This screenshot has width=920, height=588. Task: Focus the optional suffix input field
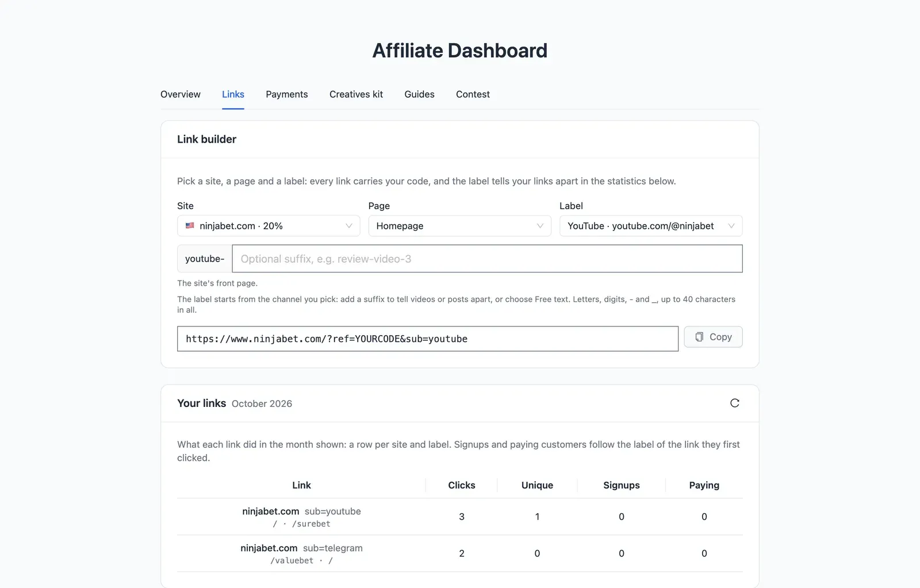point(487,259)
